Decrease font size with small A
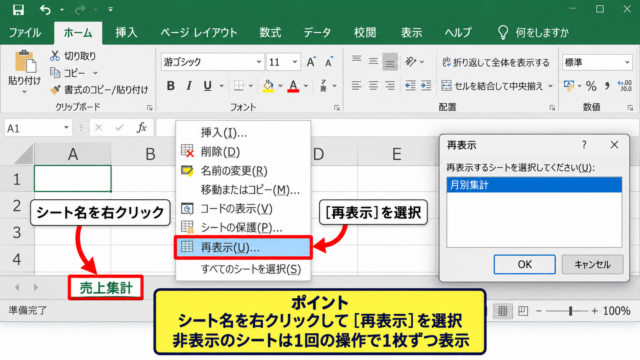The width and height of the screenshot is (640, 360). point(329,62)
